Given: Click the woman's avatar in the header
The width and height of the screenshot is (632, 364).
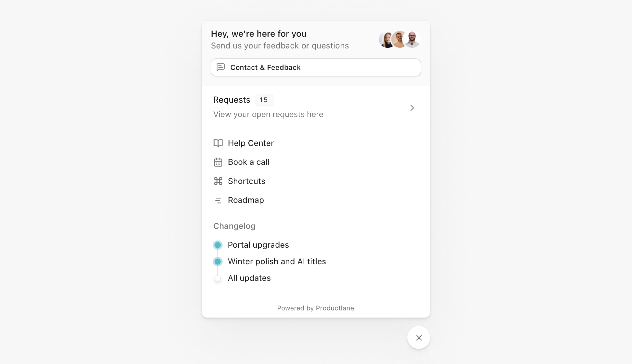Looking at the screenshot, I should click(x=386, y=39).
